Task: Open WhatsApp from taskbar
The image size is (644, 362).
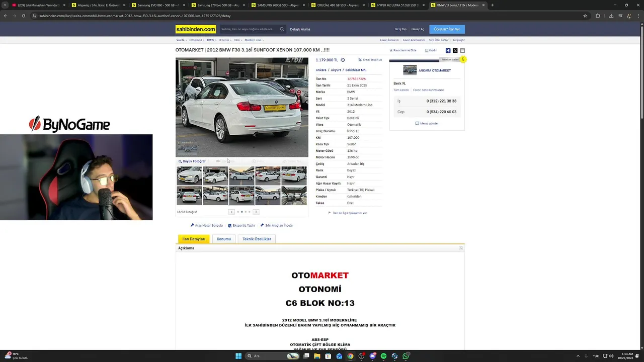Action: (x=406, y=356)
